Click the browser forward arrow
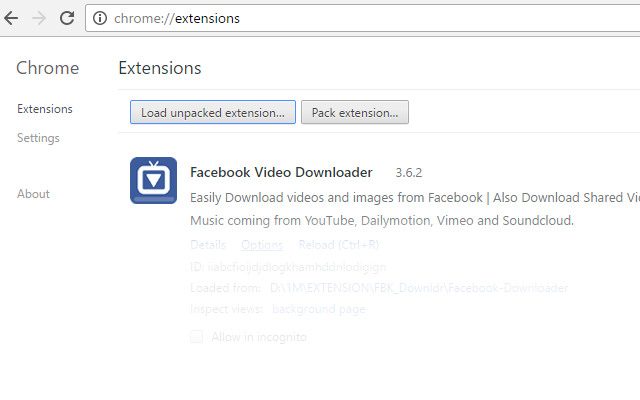Viewport: 640px width, 400px height. [39, 18]
